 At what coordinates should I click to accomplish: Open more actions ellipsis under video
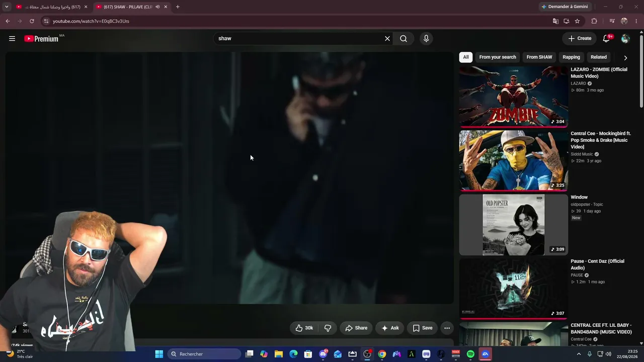coord(447,328)
